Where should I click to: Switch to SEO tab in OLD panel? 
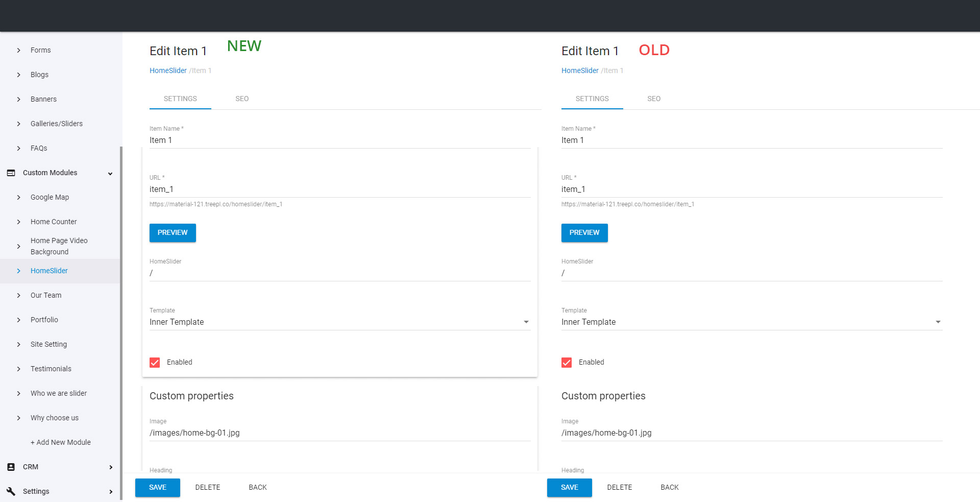654,99
